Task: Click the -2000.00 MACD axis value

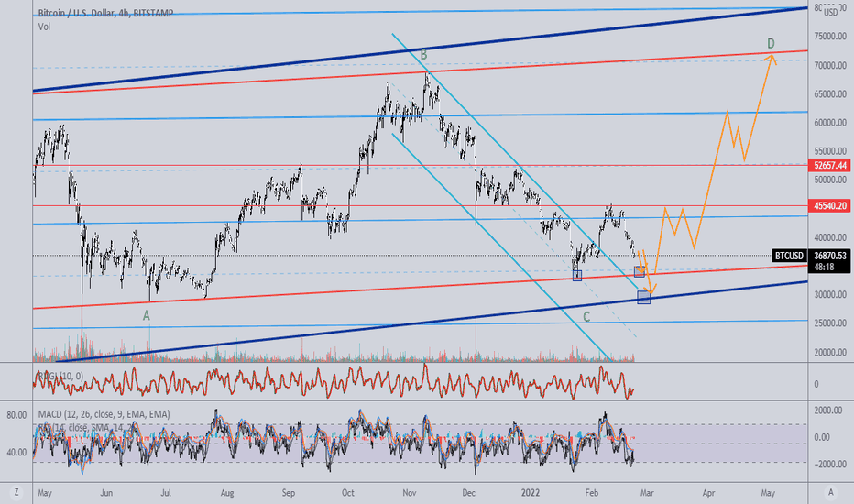Action: click(x=829, y=465)
